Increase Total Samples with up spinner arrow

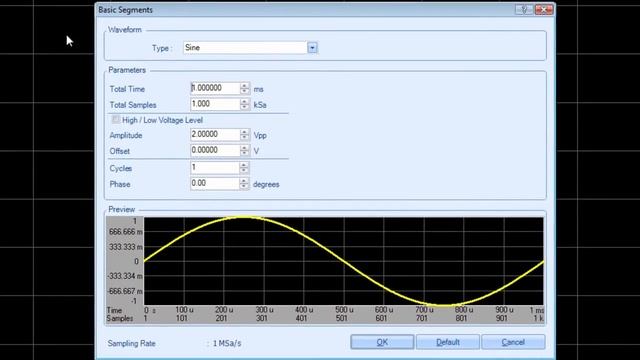[244, 101]
